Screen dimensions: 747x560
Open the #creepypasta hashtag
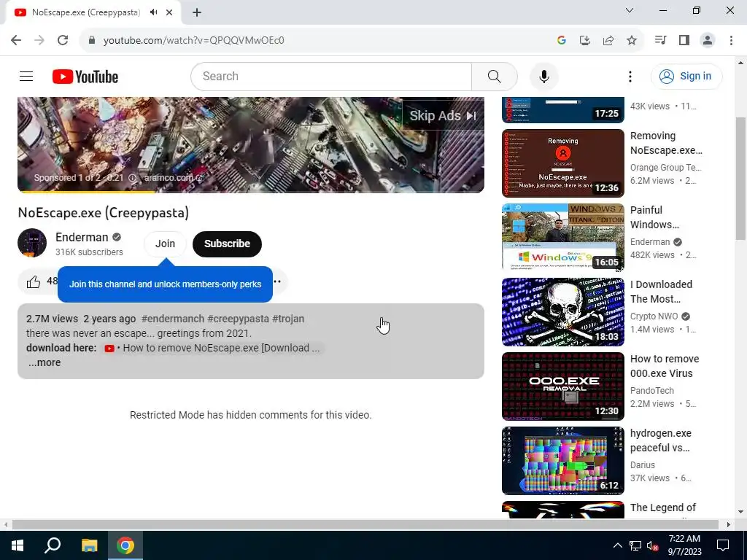[x=238, y=319]
